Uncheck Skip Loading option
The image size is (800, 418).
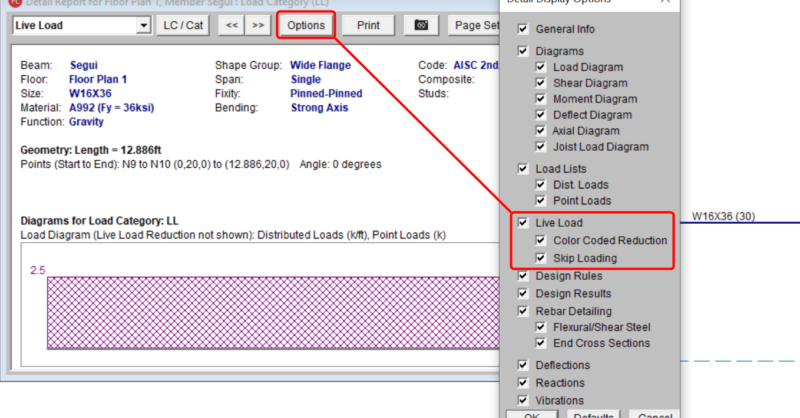point(541,258)
